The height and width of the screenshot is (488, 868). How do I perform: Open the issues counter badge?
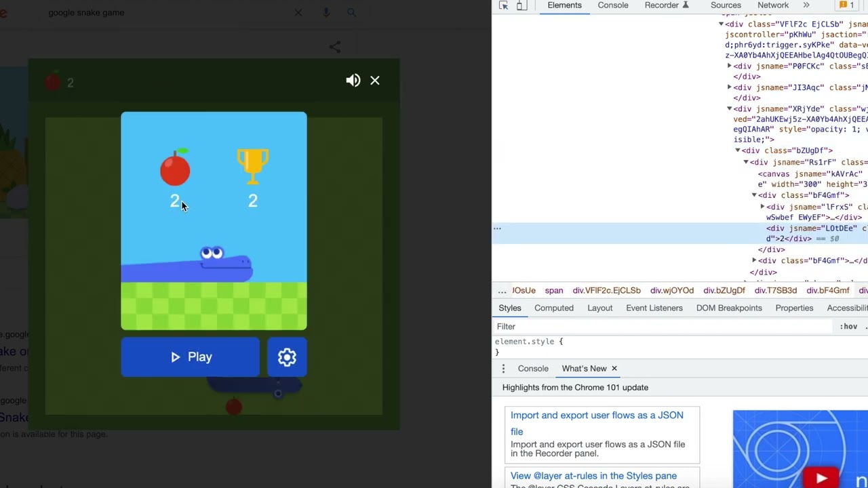coord(846,5)
